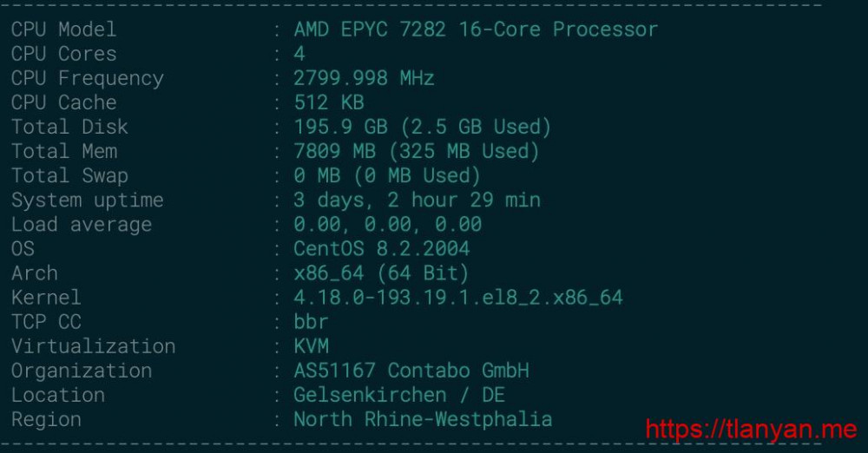Click the CentOS 8.2.2004 text
Screen dimensions: 868x453
coord(381,248)
